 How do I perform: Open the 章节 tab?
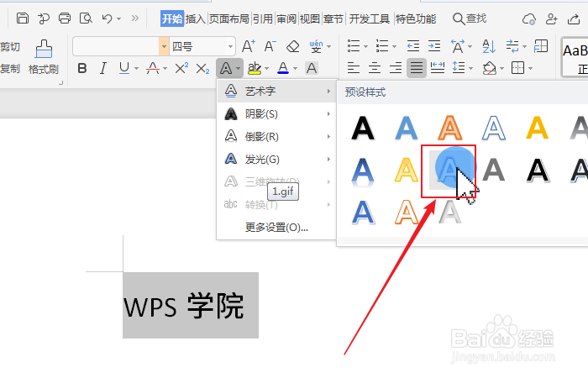[x=333, y=18]
